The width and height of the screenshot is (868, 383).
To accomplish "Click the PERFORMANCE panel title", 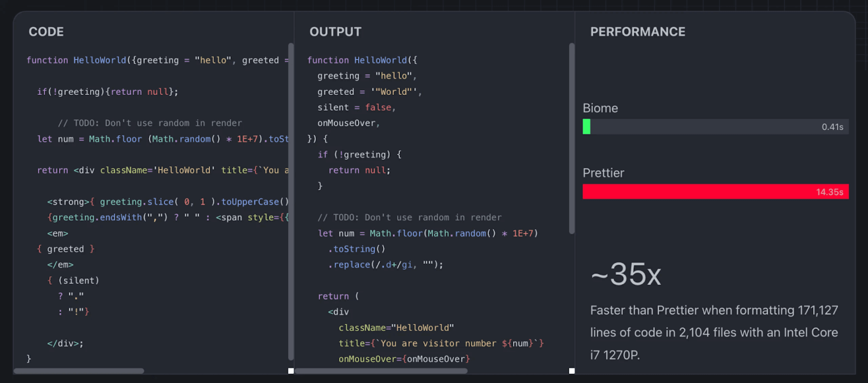I will [638, 31].
